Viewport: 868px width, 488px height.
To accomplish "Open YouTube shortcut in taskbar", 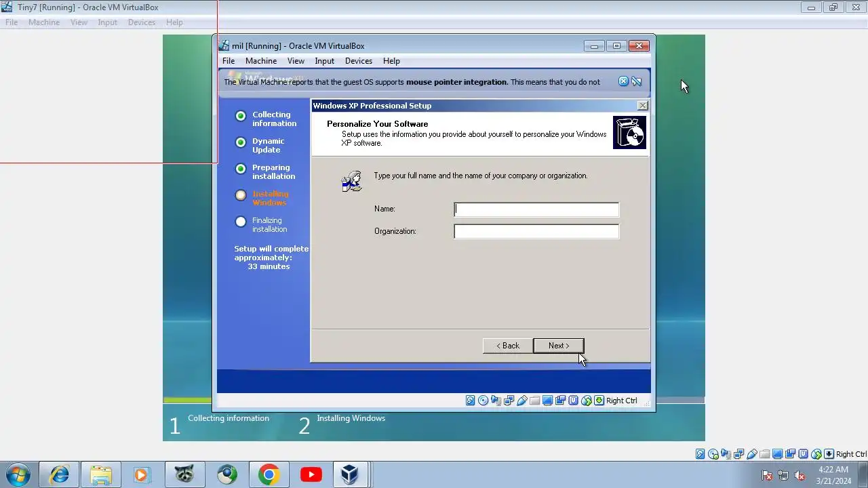I will (311, 474).
